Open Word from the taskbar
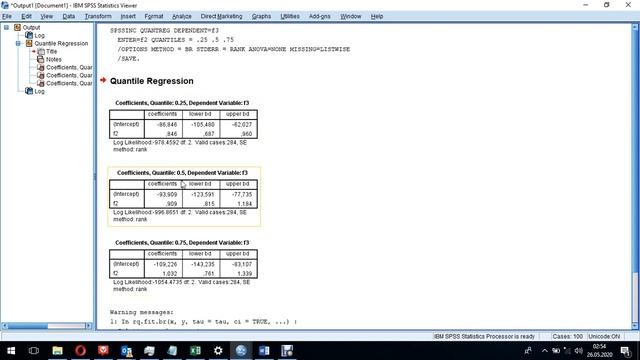 coord(264,351)
